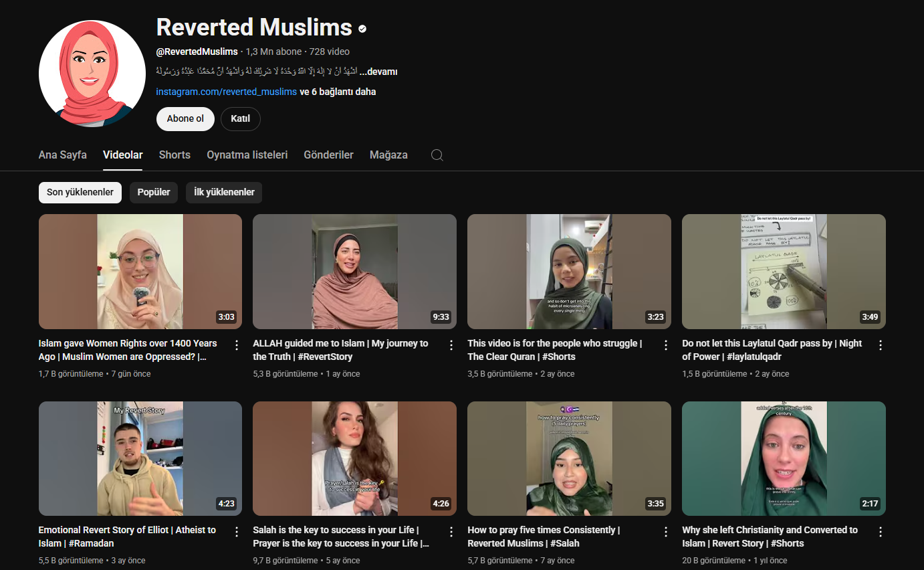Open How to pray five times Consistently title
This screenshot has width=924, height=570.
click(x=544, y=537)
